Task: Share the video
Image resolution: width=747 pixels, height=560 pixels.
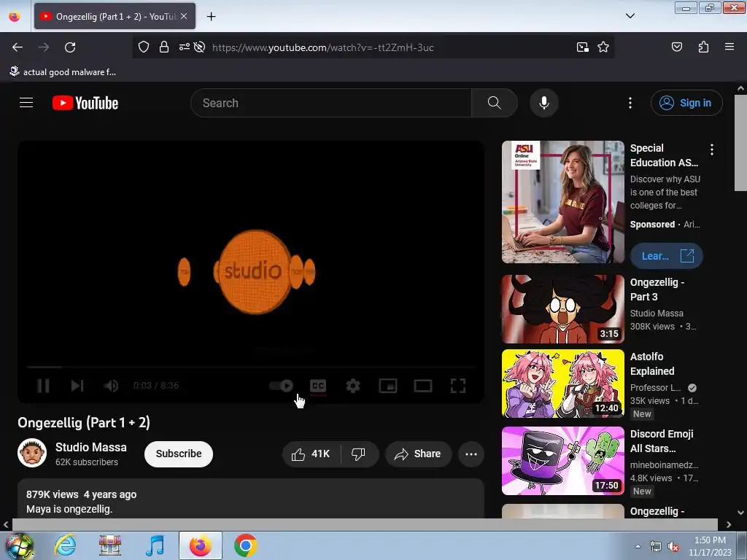Action: click(418, 454)
